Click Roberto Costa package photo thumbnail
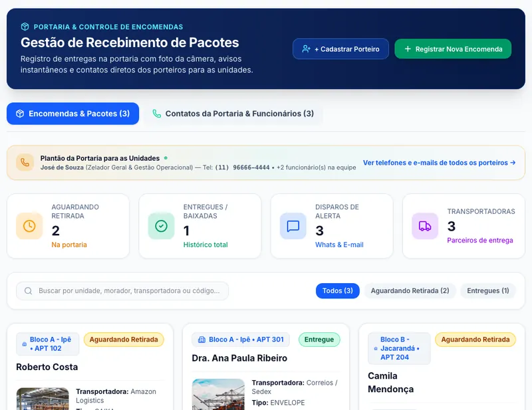 pos(43,399)
